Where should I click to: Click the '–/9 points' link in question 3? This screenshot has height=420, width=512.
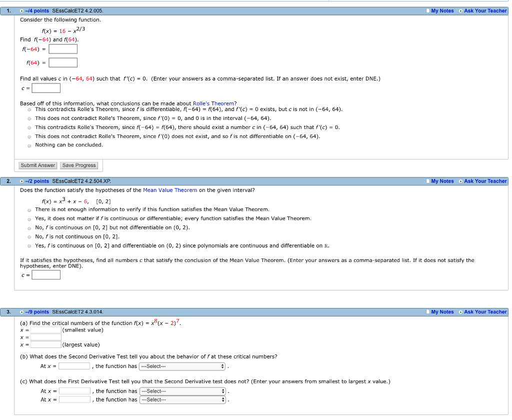pyautogui.click(x=37, y=312)
